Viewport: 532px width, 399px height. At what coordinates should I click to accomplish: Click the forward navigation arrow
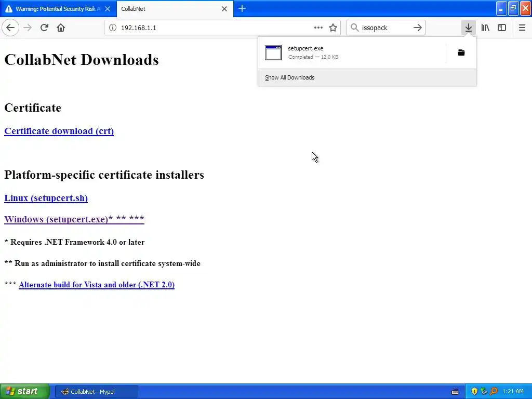click(x=28, y=28)
